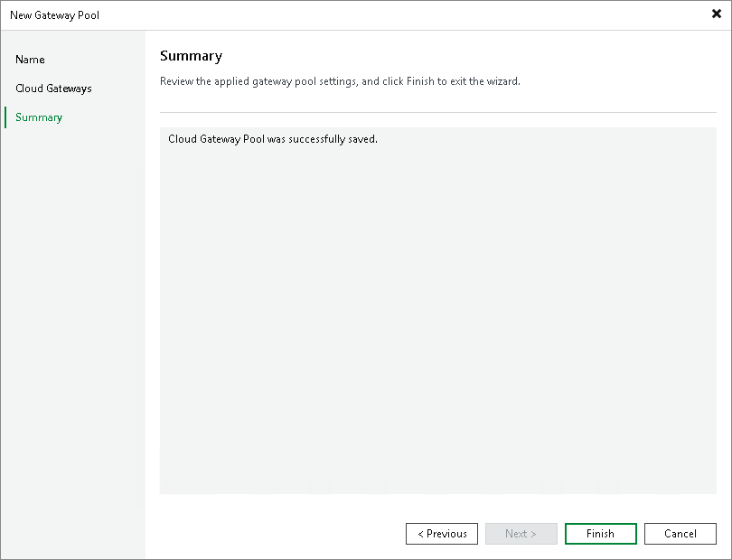This screenshot has height=560, width=732.
Task: Click the Finish button to exit wizard
Action: [600, 533]
